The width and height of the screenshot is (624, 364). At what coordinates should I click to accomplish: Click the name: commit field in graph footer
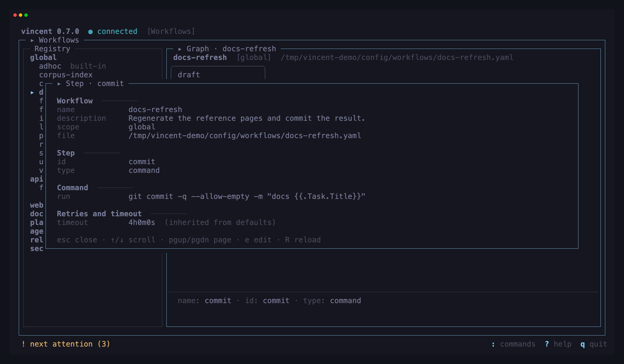204,301
